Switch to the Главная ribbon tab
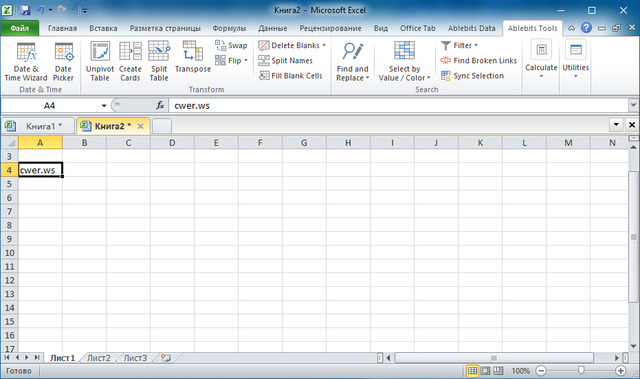The width and height of the screenshot is (640, 379). (x=62, y=28)
